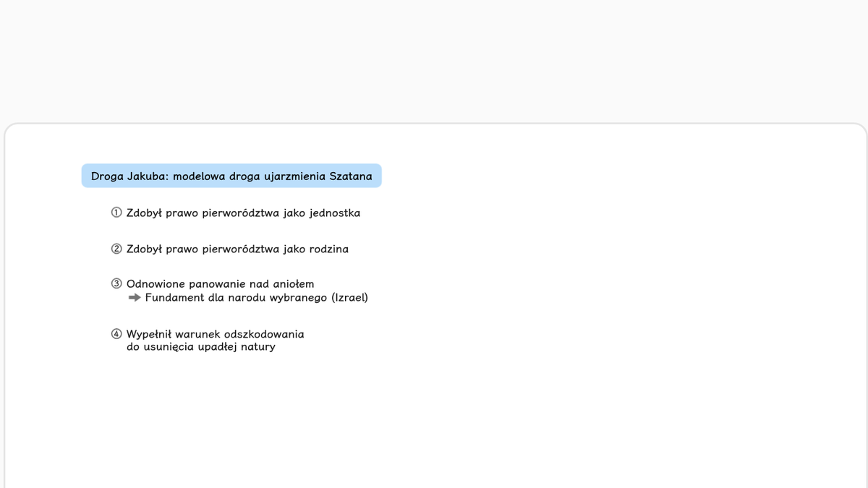Click the gray arrow before Fundament

tap(134, 298)
